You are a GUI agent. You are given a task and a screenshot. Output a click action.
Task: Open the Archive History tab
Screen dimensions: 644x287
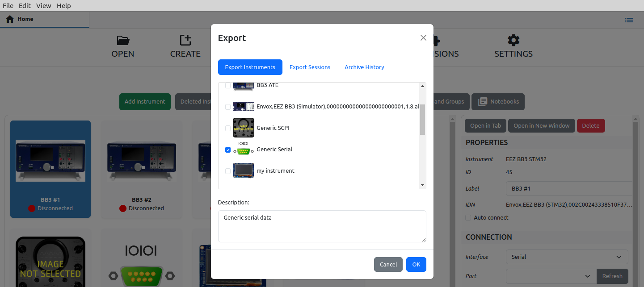coord(364,67)
